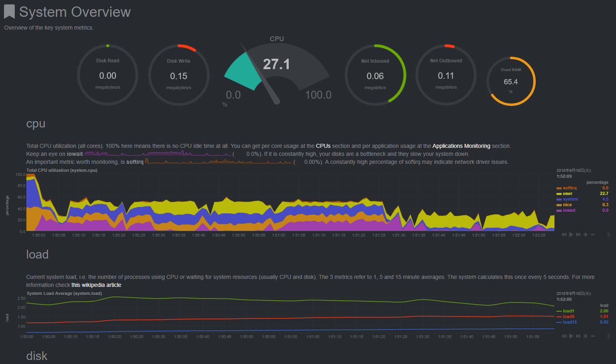The height and width of the screenshot is (364, 616).
Task: Follow 'this wikipedia article' link
Action: [x=96, y=285]
